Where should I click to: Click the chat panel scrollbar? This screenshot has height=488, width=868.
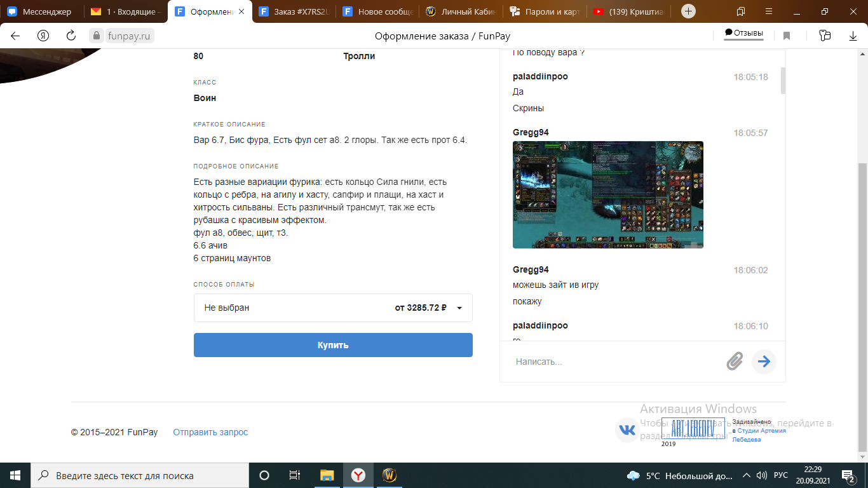click(783, 81)
